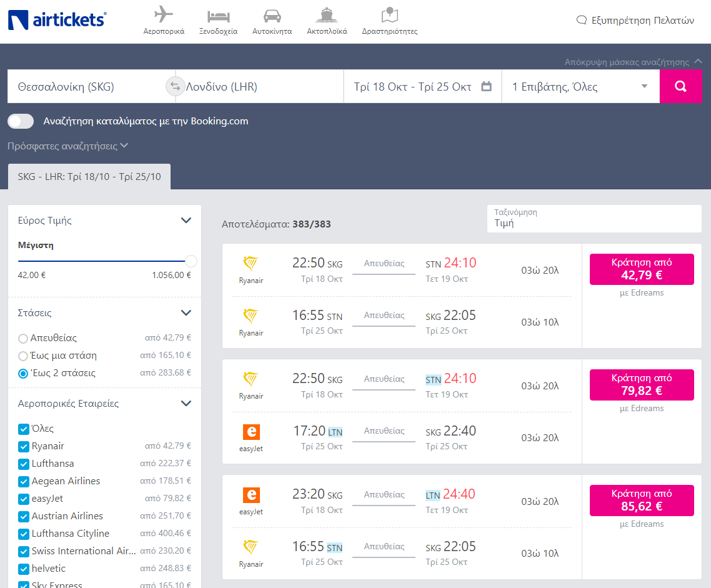Screen dimensions: 711x588
Task: Uncheck the Lufthansa airline checkbox
Action: 24,464
